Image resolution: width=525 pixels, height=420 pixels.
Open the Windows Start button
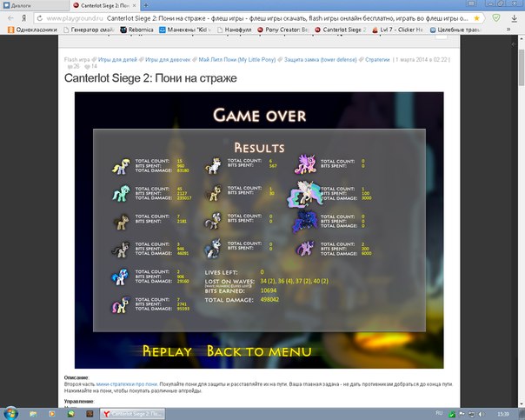(10, 414)
